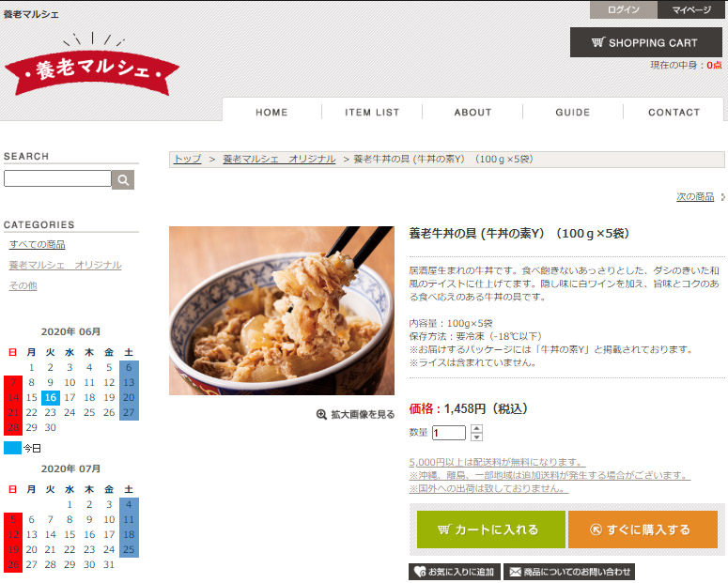The image size is (728, 583).
Task: Increase the quantity using the up arrow
Action: click(476, 428)
